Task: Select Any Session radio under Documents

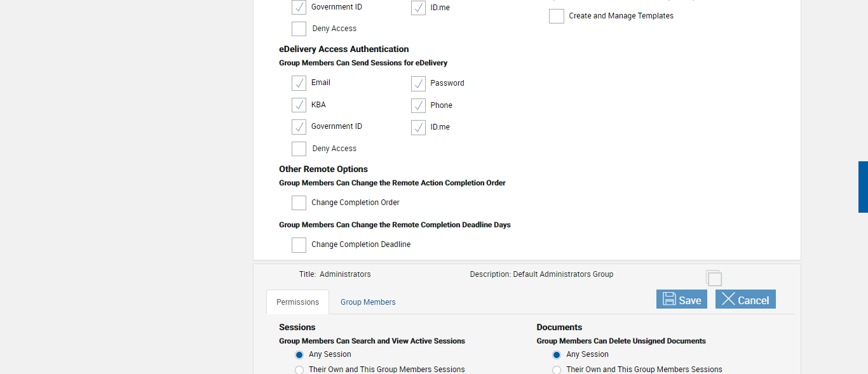Action: [x=557, y=355]
